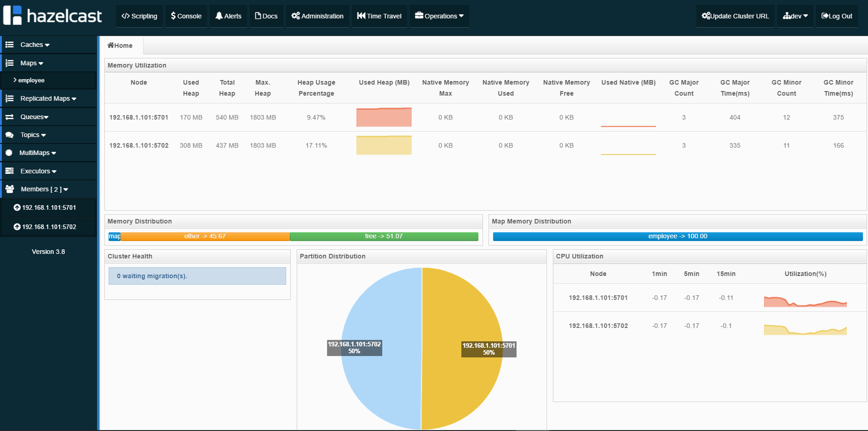Click the Members people icon
Image resolution: width=868 pixels, height=431 pixels.
(x=9, y=189)
